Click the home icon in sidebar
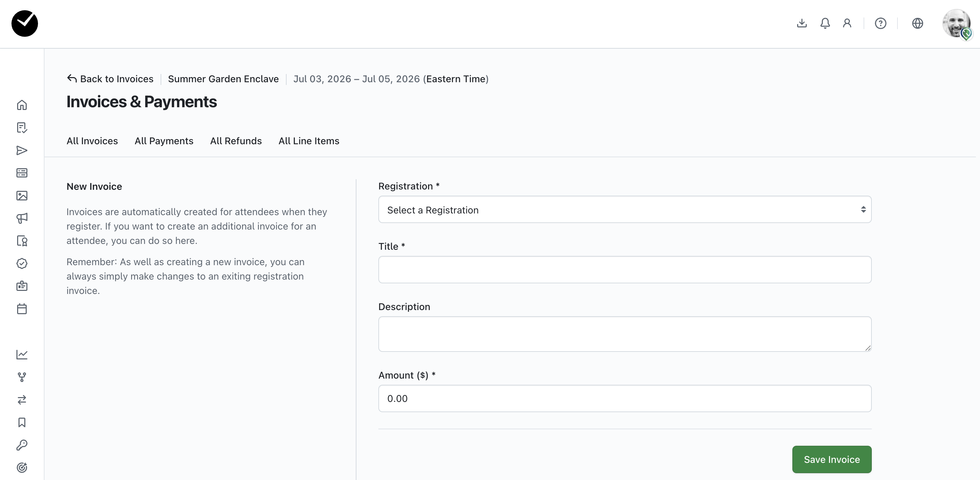The height and width of the screenshot is (480, 980). coord(22,105)
